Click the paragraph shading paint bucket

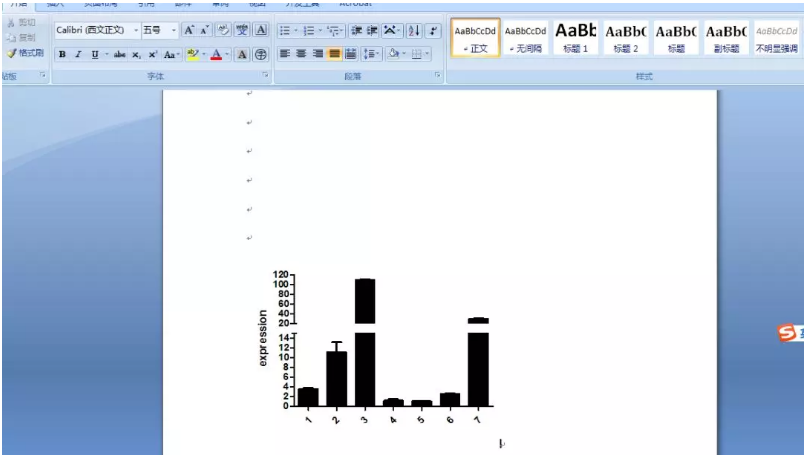(x=393, y=54)
